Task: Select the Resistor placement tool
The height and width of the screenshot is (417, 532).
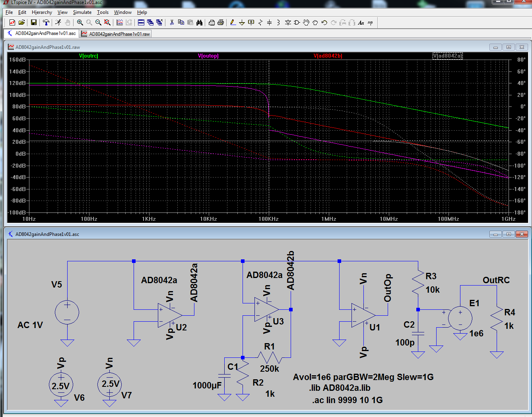Action: click(x=260, y=23)
